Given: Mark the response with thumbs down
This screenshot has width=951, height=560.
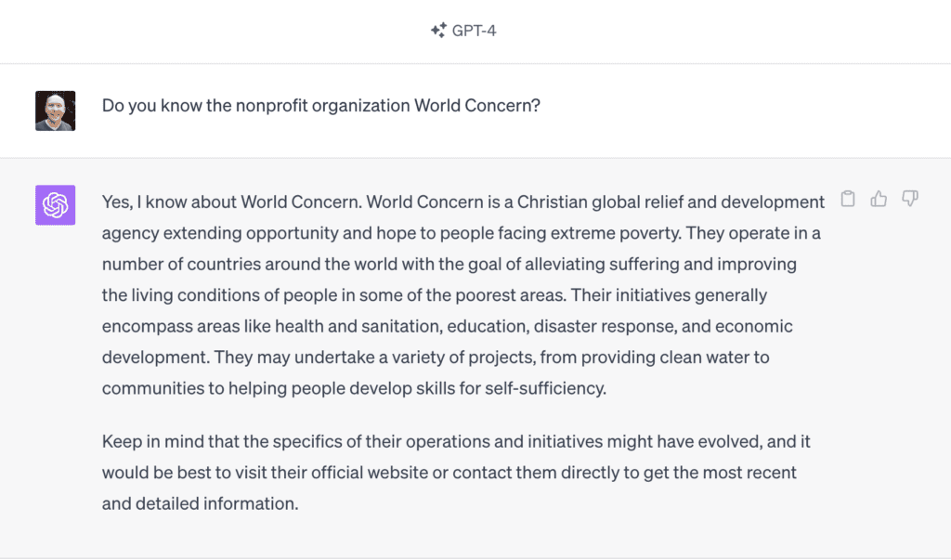Looking at the screenshot, I should coord(910,199).
